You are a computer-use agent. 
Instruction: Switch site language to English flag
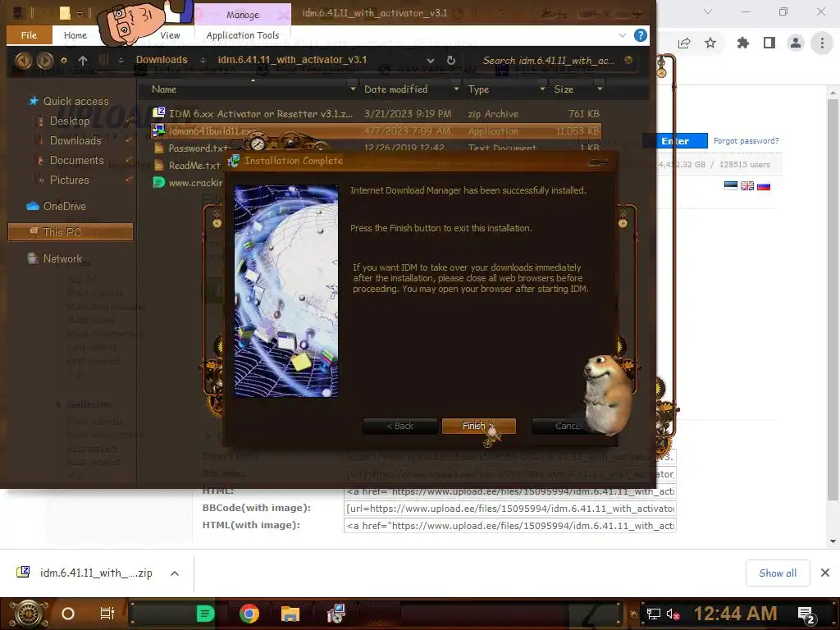click(747, 186)
